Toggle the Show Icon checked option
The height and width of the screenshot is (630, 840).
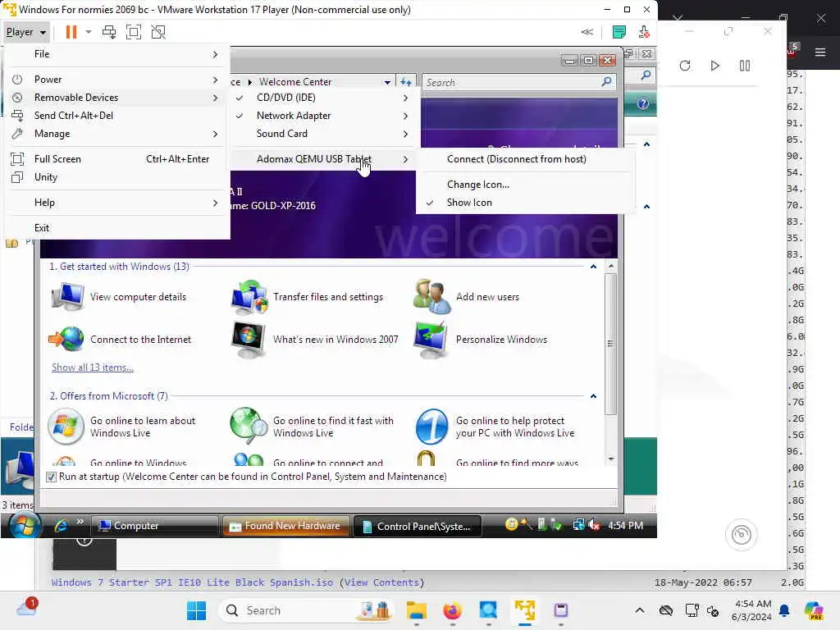click(525, 203)
